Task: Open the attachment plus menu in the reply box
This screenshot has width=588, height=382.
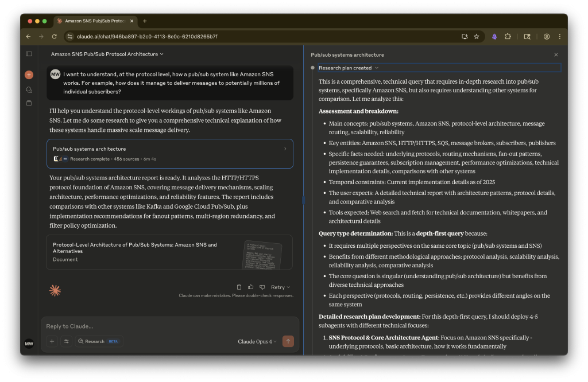Action: pos(52,341)
